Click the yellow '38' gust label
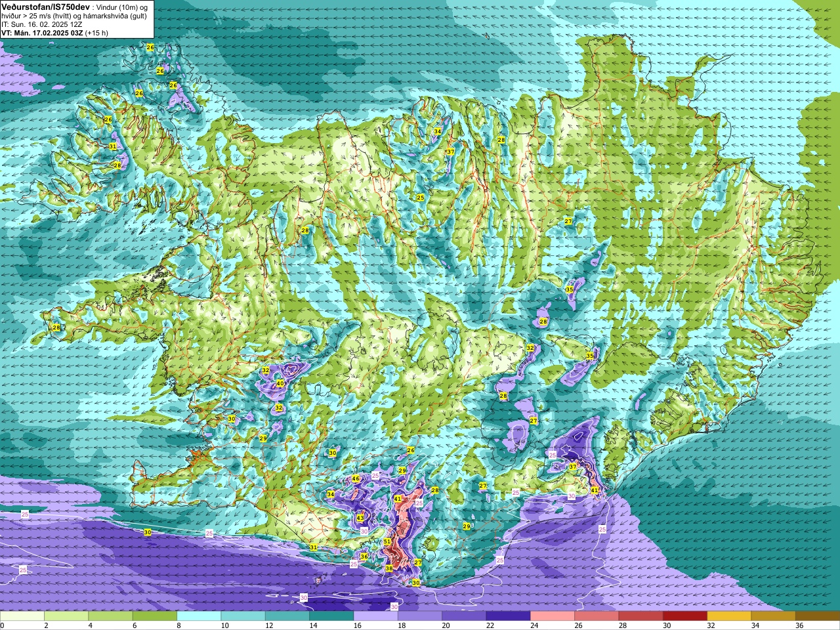Viewport: 840px width, 630px height. coord(388,568)
